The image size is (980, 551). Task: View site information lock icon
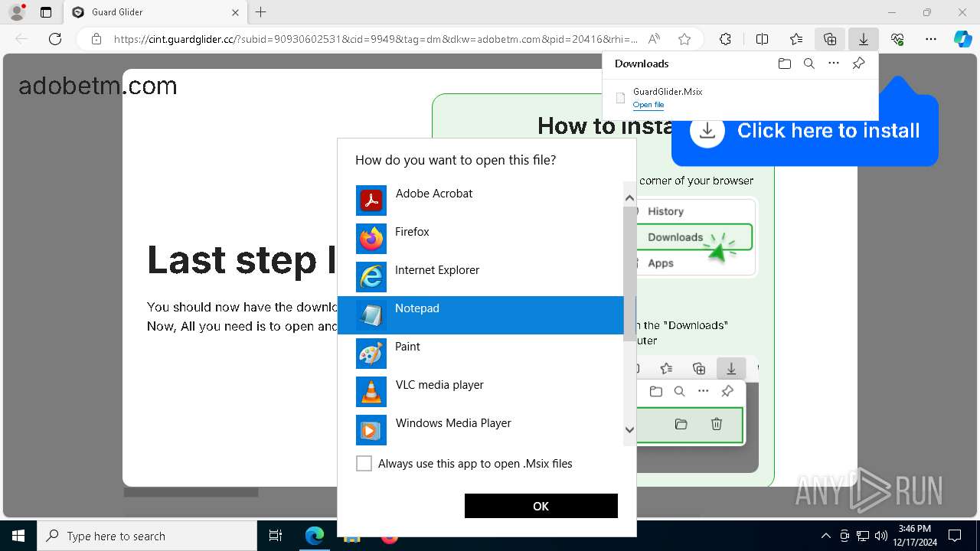(96, 39)
